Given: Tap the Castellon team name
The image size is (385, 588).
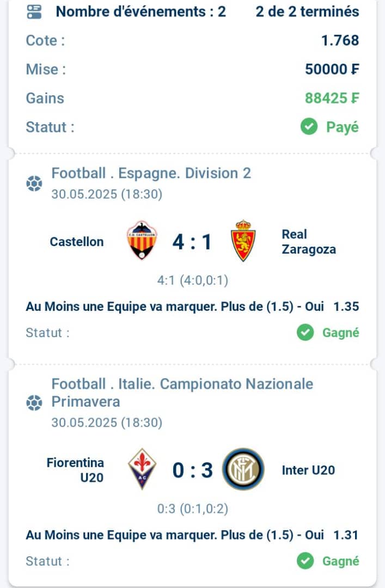Looking at the screenshot, I should 77,242.
